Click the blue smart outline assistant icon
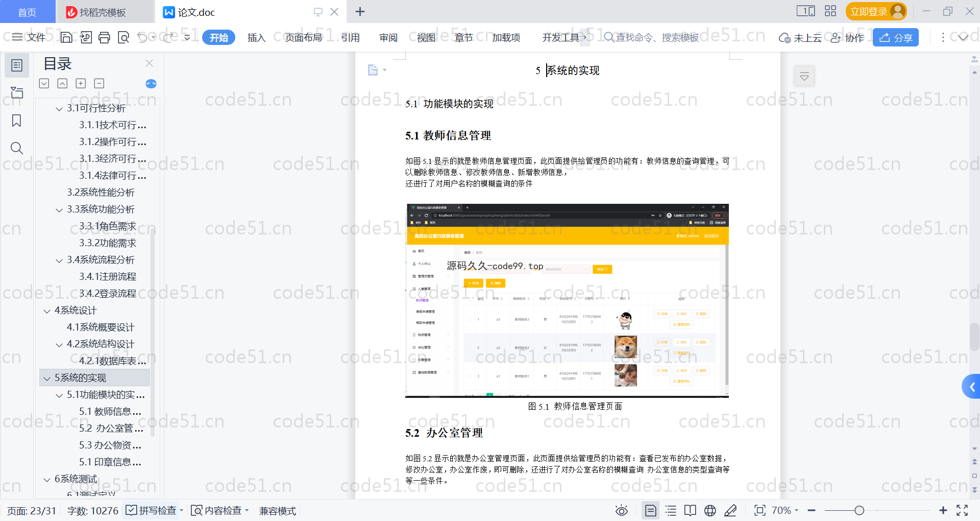The width and height of the screenshot is (980, 521). [151, 84]
